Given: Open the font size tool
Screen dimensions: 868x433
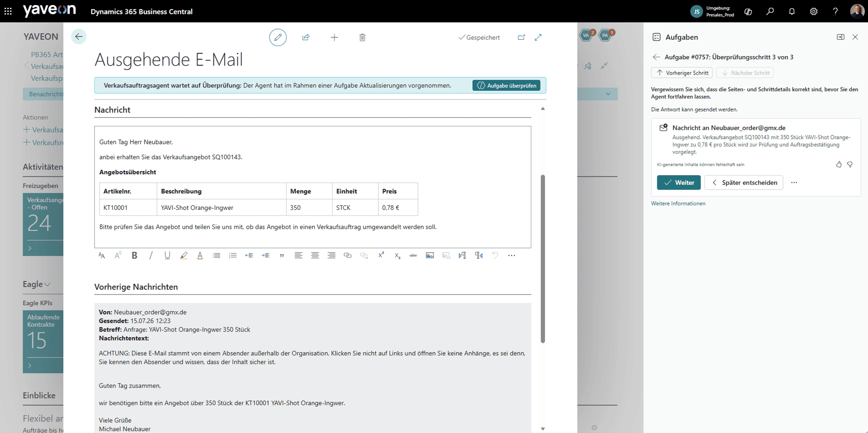Looking at the screenshot, I should click(x=118, y=256).
